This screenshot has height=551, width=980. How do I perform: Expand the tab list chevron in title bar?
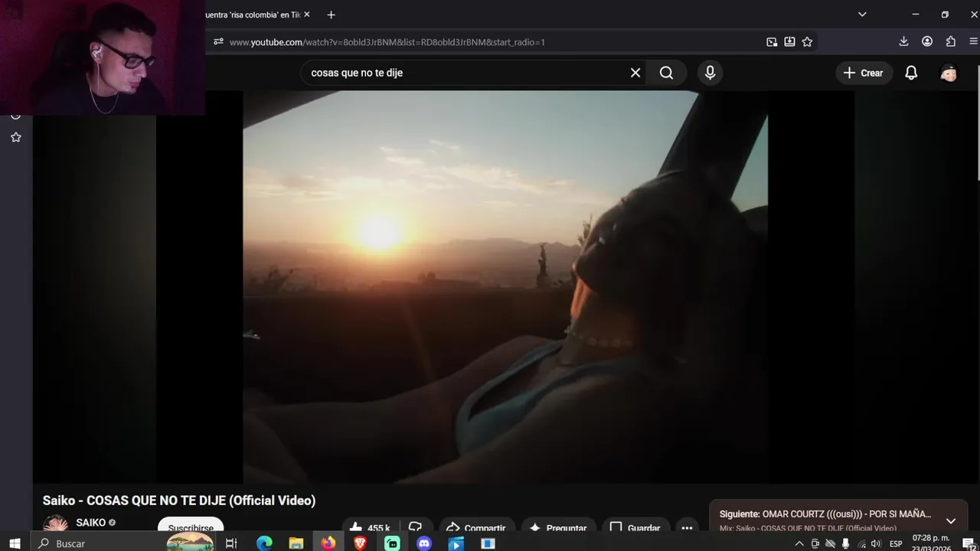pos(862,15)
